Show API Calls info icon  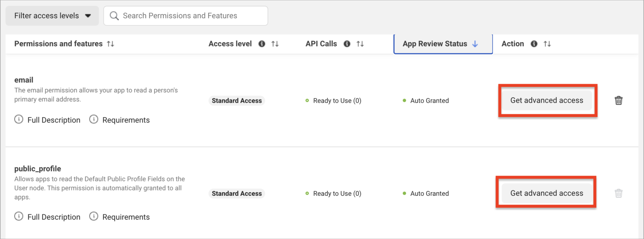point(347,44)
